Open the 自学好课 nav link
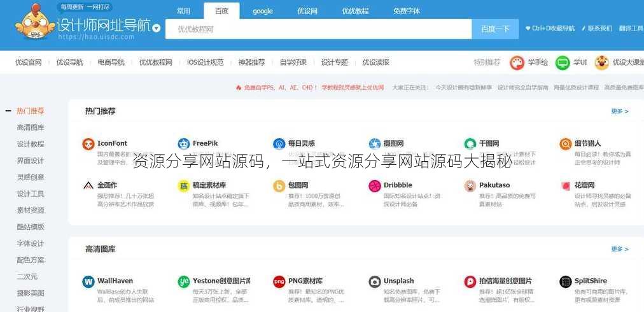 point(293,62)
